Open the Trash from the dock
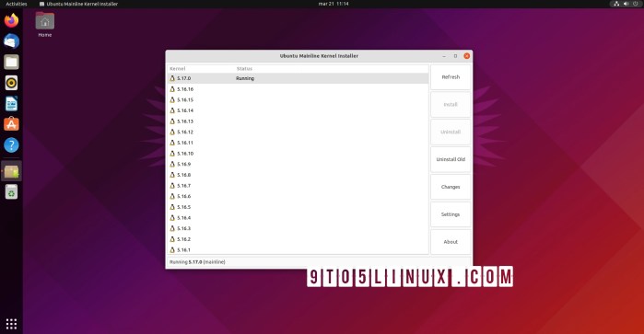This screenshot has height=334, width=644. tap(11, 191)
